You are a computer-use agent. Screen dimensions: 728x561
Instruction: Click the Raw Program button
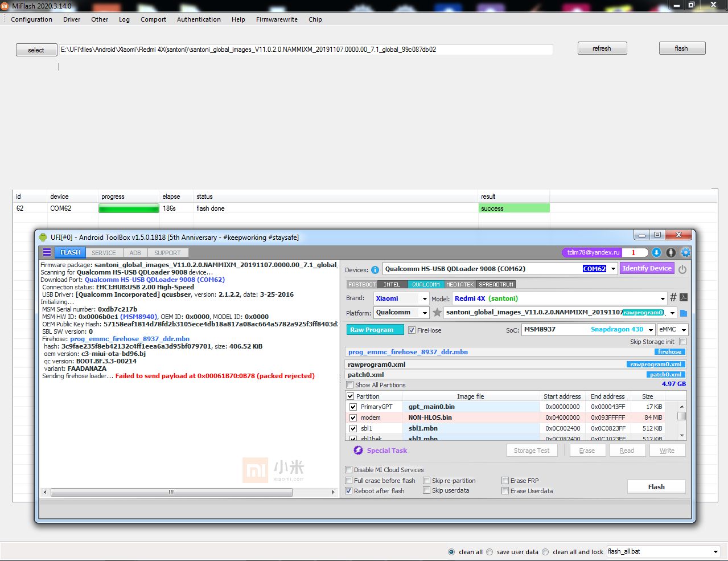tap(375, 330)
